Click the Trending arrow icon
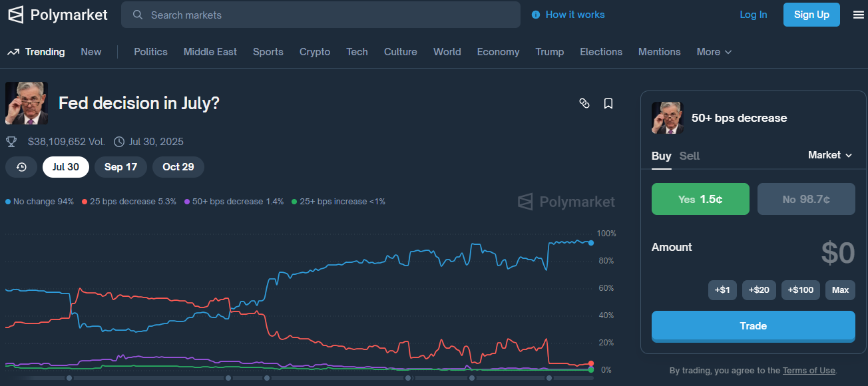Screen dimensions: 868x386 point(13,52)
